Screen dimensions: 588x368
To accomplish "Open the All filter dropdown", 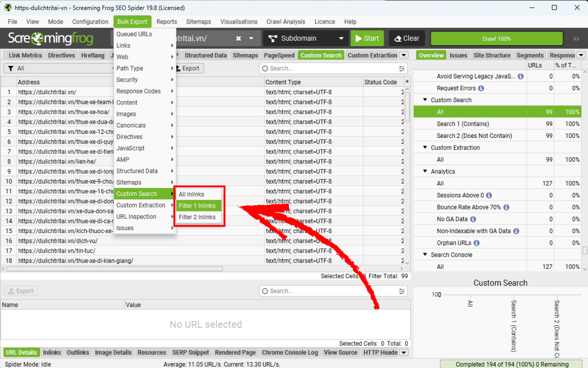I will pos(59,69).
